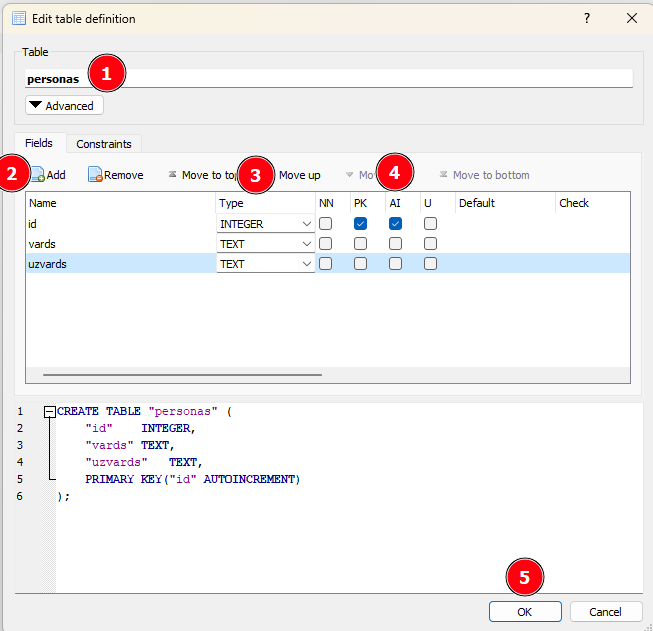Image resolution: width=653 pixels, height=631 pixels.
Task: Open Type dropdown for vards field
Action: pyautogui.click(x=306, y=244)
